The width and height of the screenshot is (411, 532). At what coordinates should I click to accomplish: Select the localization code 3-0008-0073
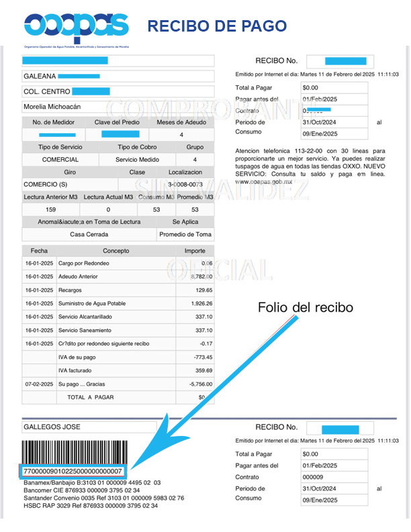click(x=185, y=184)
